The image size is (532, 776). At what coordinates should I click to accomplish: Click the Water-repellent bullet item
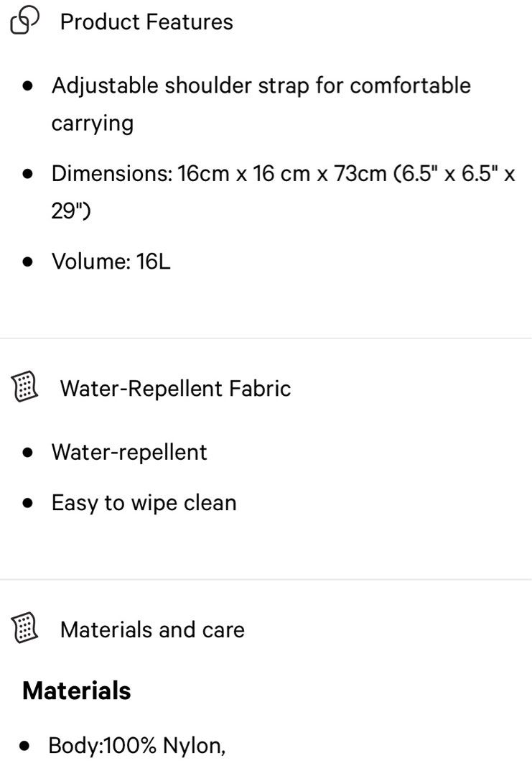pyautogui.click(x=129, y=453)
